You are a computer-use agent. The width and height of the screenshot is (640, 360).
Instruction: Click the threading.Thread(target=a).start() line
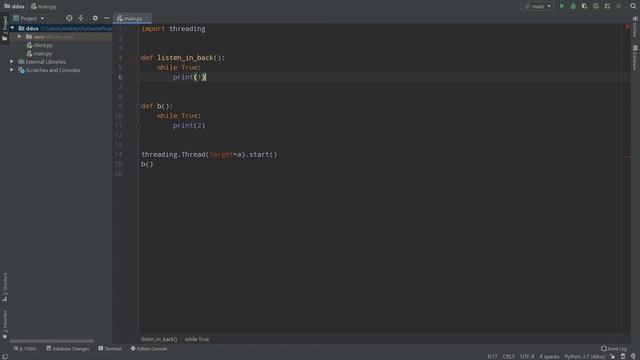(209, 154)
